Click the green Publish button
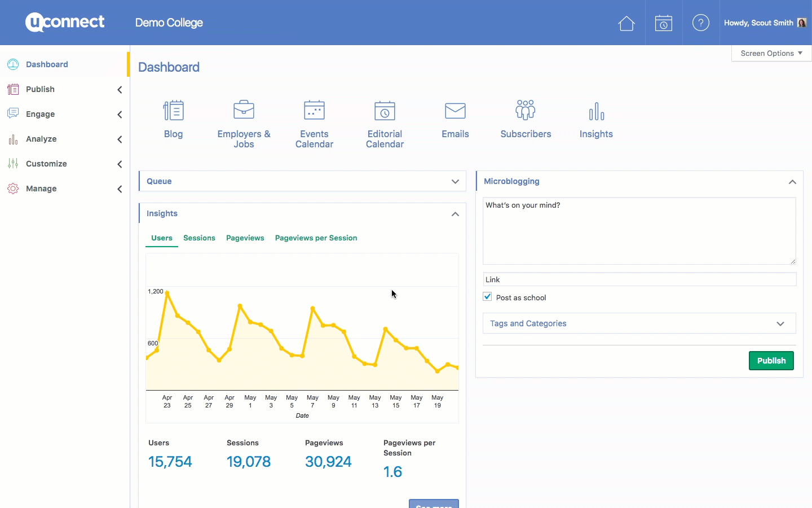This screenshot has width=812, height=508. (771, 361)
